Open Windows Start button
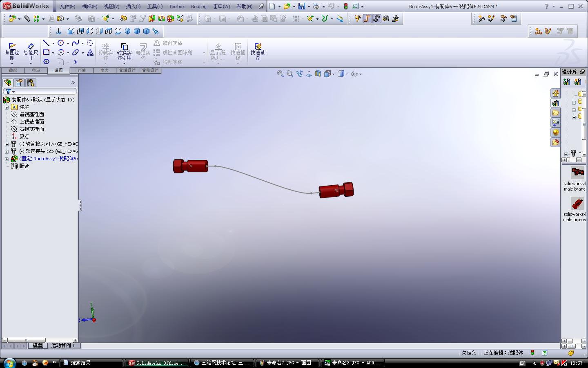This screenshot has height=368, width=588. (9, 363)
